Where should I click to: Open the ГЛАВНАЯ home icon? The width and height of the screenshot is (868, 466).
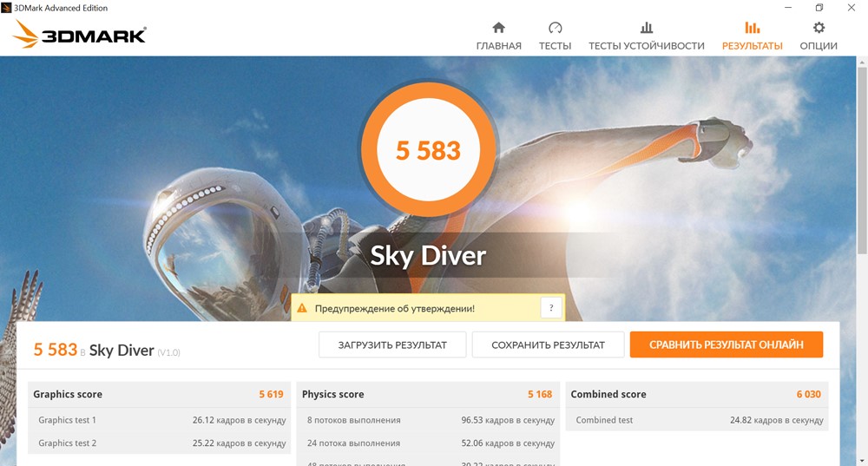pos(499,27)
